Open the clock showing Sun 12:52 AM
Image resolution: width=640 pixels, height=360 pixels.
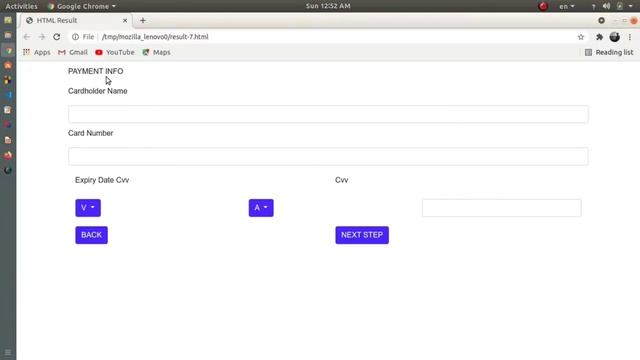pyautogui.click(x=328, y=6)
